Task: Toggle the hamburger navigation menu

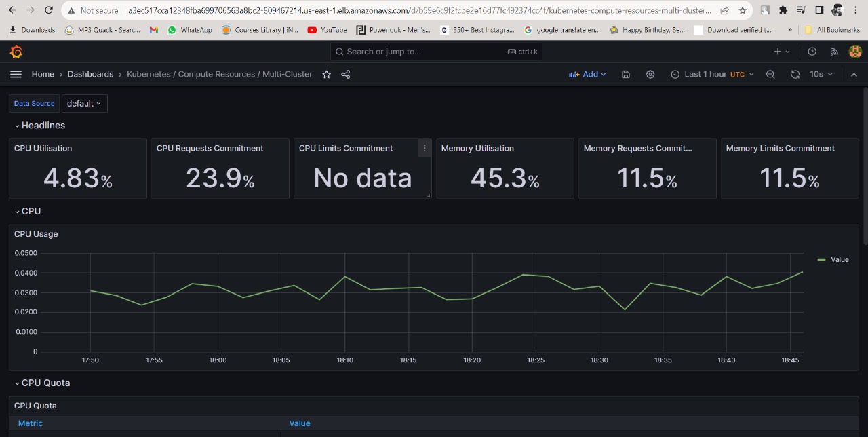Action: pos(16,74)
